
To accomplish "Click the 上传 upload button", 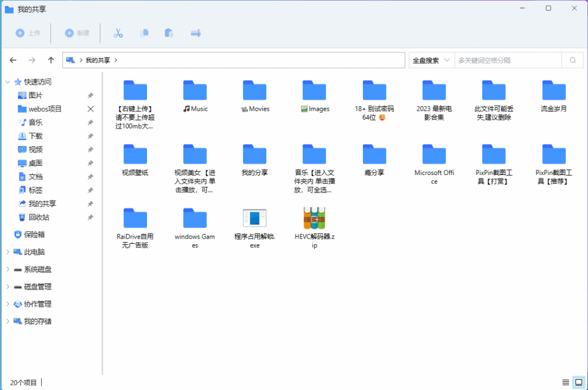I will tap(28, 33).
